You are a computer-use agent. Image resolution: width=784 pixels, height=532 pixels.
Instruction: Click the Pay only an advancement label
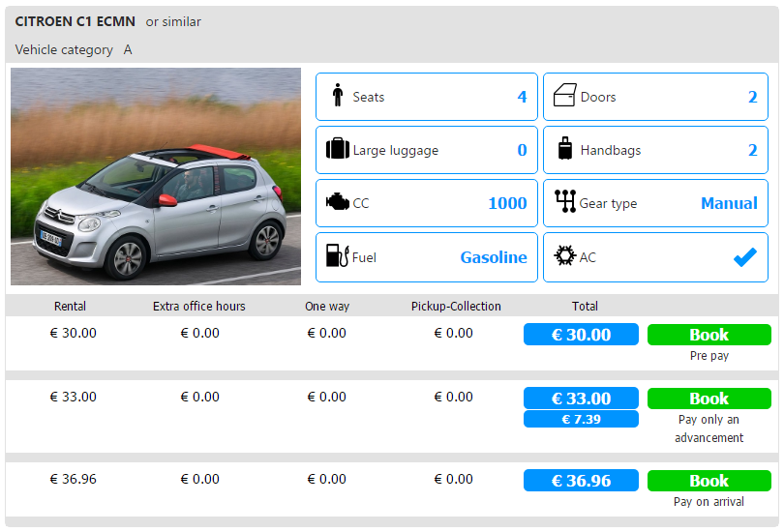tap(709, 429)
